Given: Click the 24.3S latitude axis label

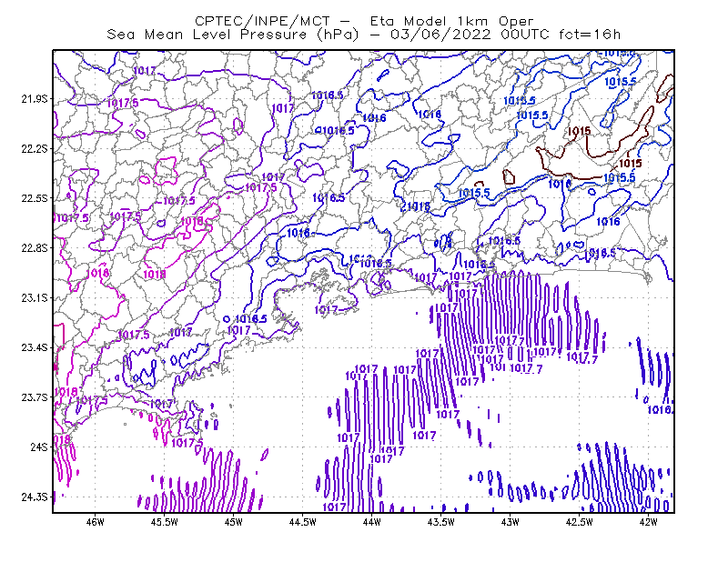Looking at the screenshot, I should tap(35, 497).
